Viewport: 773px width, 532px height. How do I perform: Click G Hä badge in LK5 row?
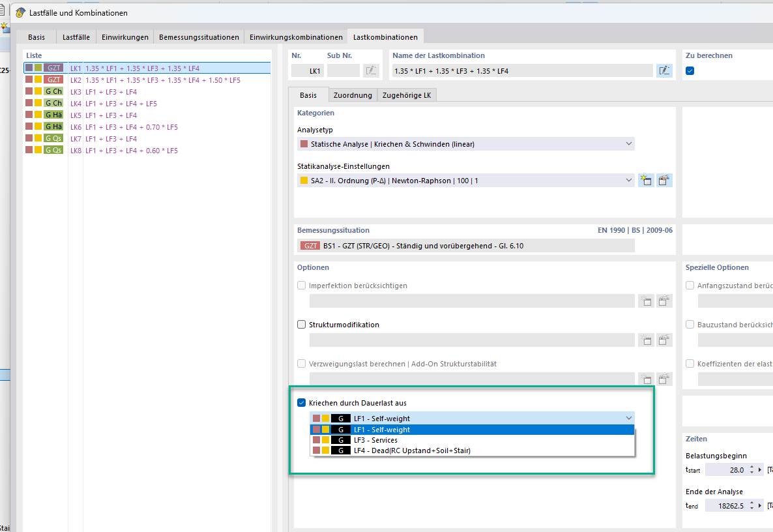click(53, 115)
